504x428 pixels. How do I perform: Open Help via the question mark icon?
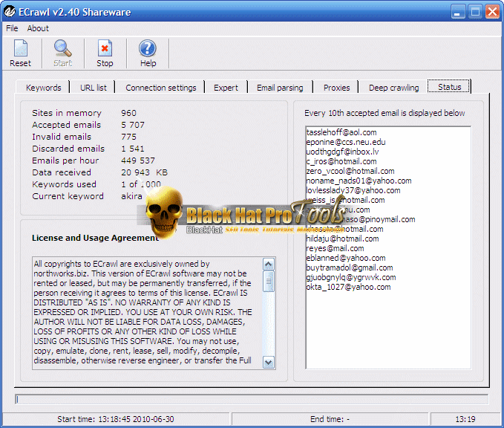click(x=148, y=48)
